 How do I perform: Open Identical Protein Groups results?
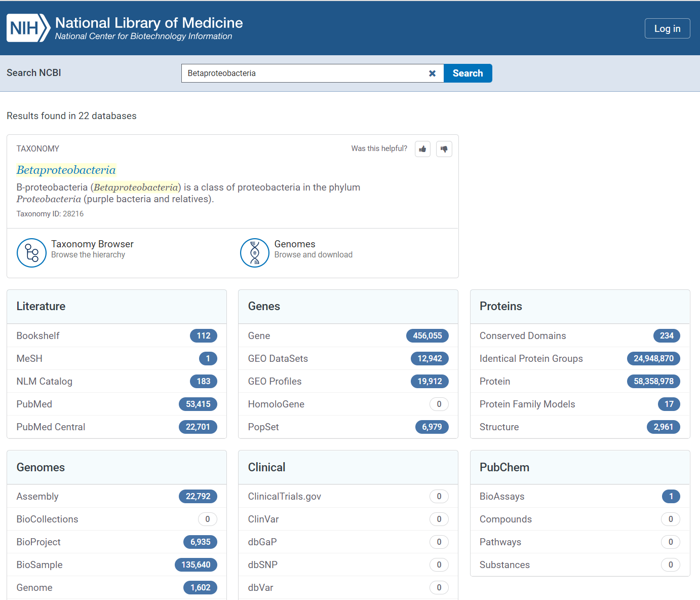(x=580, y=358)
